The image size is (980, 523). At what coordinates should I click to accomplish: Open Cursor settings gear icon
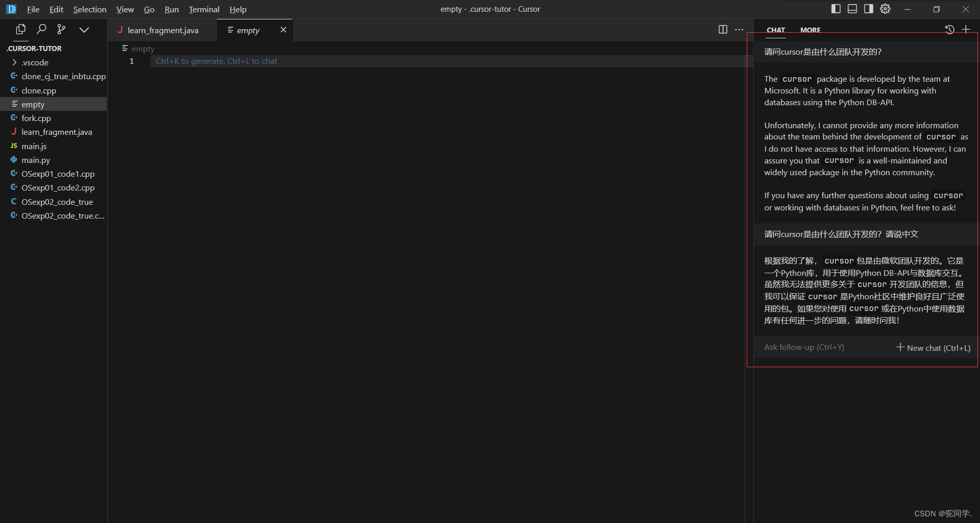pyautogui.click(x=886, y=9)
